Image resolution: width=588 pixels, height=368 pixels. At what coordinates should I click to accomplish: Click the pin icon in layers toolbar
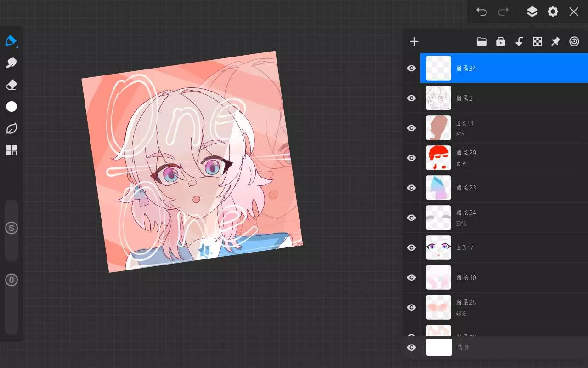(x=556, y=42)
